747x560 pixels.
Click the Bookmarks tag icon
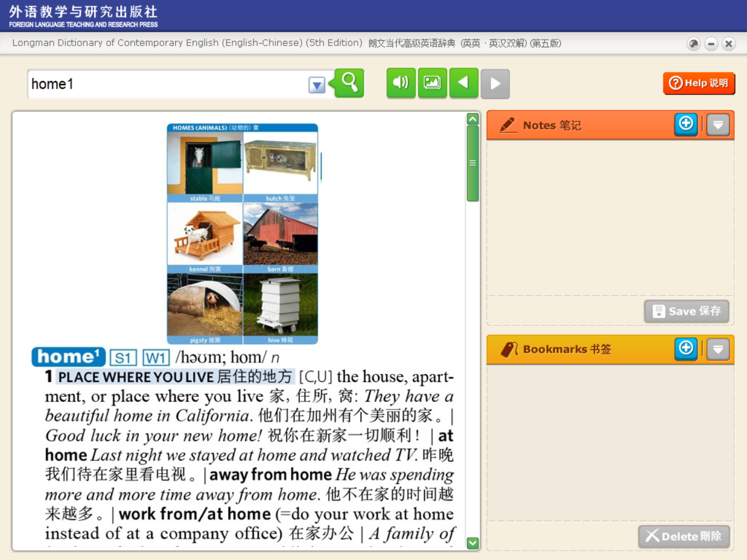(x=509, y=349)
